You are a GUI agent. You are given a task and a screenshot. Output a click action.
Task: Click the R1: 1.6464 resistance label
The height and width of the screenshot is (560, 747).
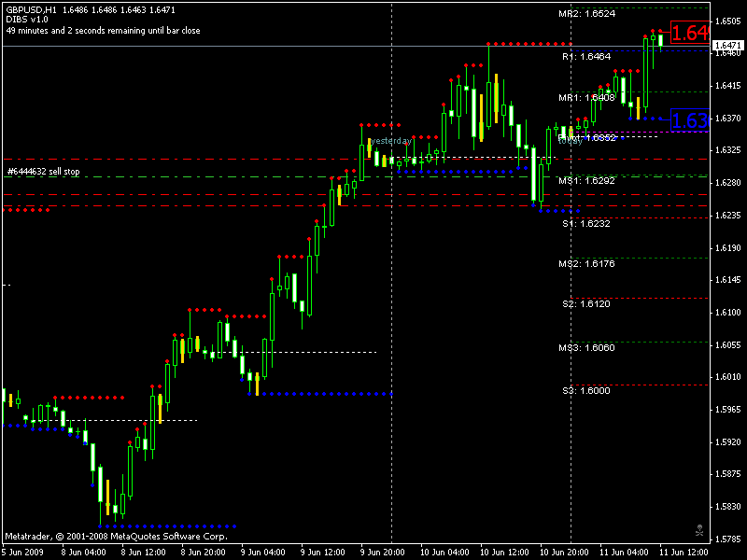[588, 55]
